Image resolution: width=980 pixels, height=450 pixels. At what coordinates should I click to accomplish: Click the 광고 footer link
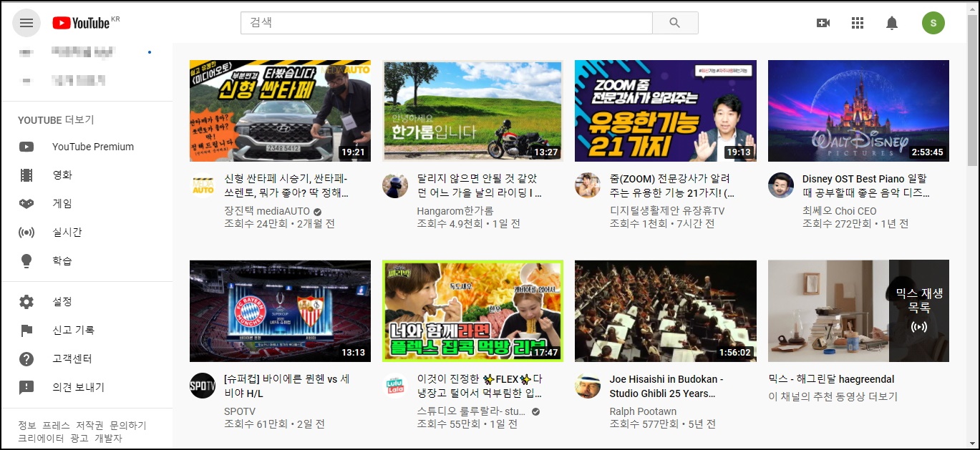79,438
